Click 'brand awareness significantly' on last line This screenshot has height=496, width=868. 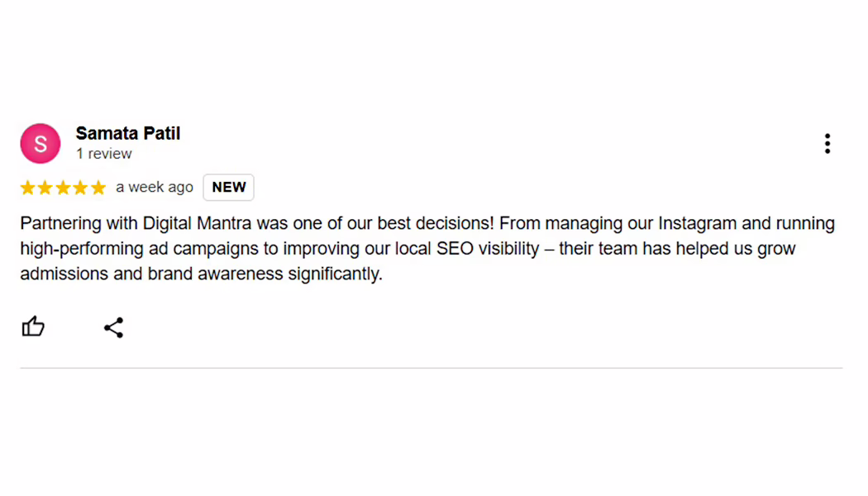point(265,274)
